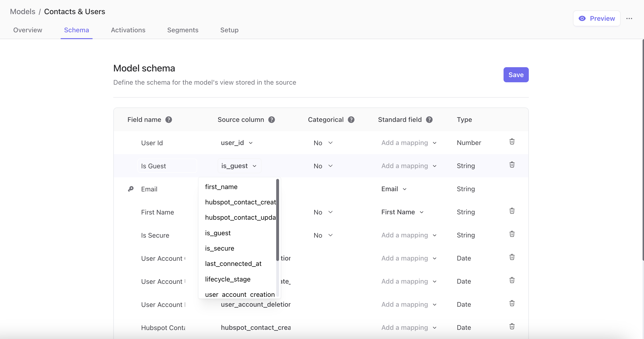Screen dimensions: 644x339
Task: Go to Models breadcrumb
Action: point(22,12)
